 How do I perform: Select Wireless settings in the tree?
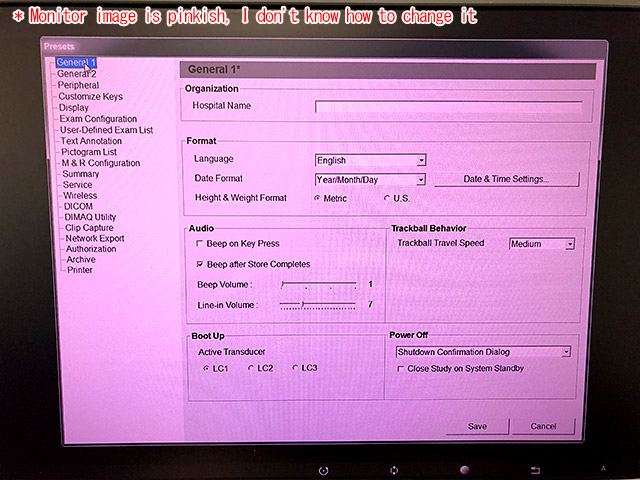[80, 196]
